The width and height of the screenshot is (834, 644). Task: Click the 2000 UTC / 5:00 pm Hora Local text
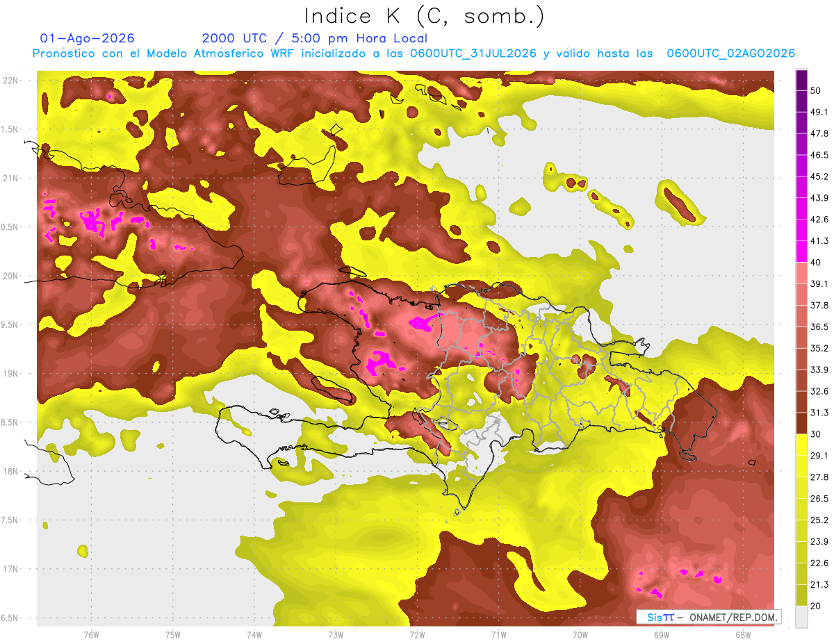coord(314,38)
